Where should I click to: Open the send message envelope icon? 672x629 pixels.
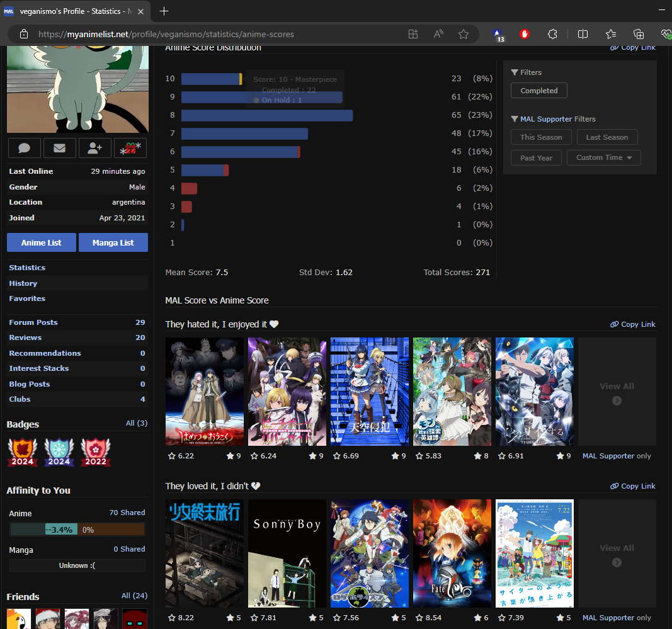point(60,148)
